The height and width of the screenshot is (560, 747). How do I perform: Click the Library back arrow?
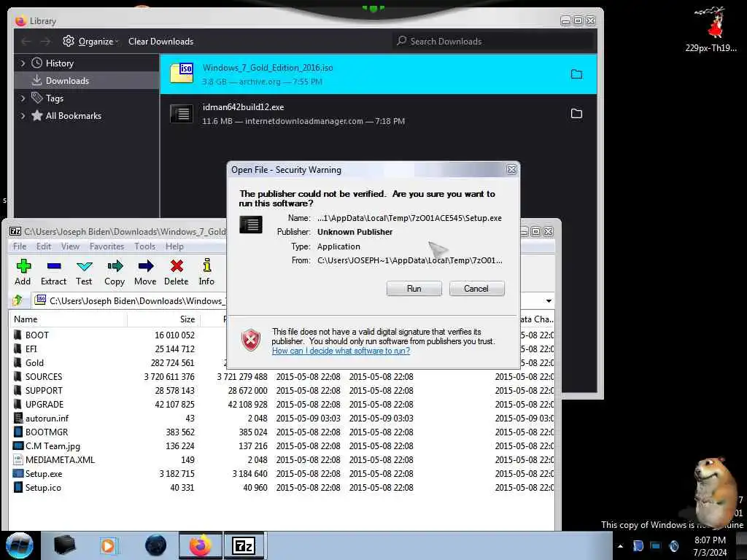26,42
